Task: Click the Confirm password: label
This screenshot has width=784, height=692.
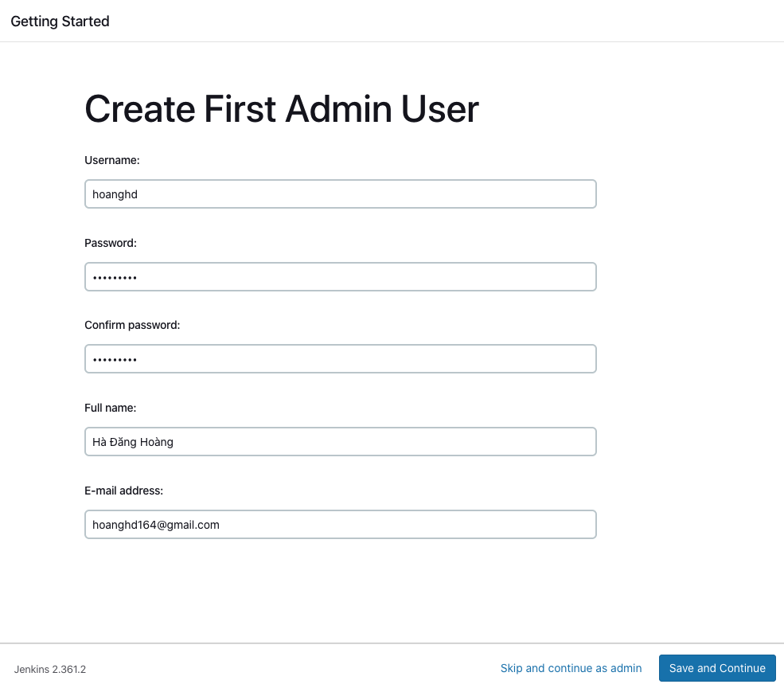Action: click(132, 325)
